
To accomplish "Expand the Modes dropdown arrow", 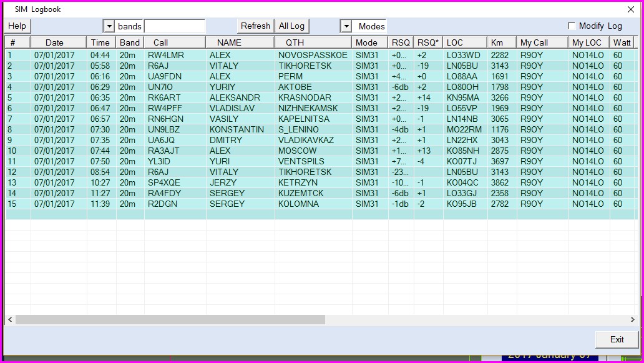I will (x=346, y=26).
